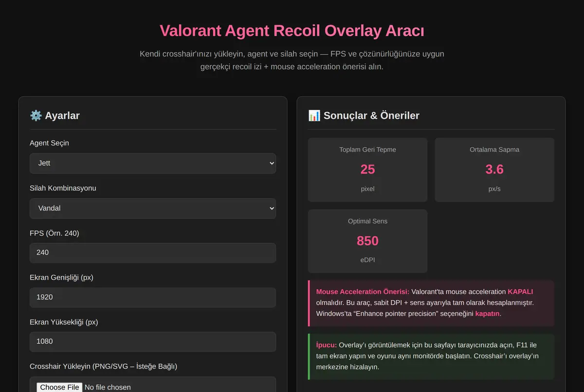584x392 pixels.
Task: Click the Toplam Geri Tepme value 25
Action: pos(367,169)
